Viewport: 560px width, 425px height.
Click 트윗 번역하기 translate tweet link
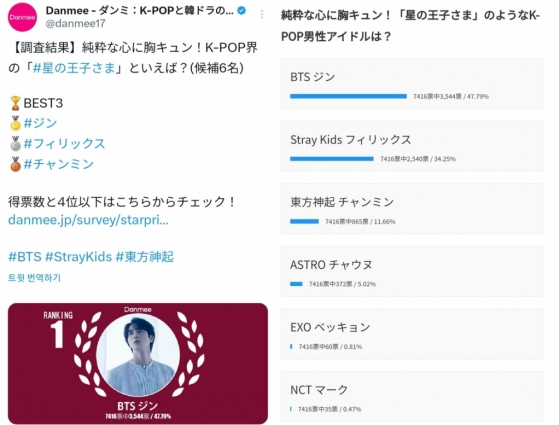(34, 278)
